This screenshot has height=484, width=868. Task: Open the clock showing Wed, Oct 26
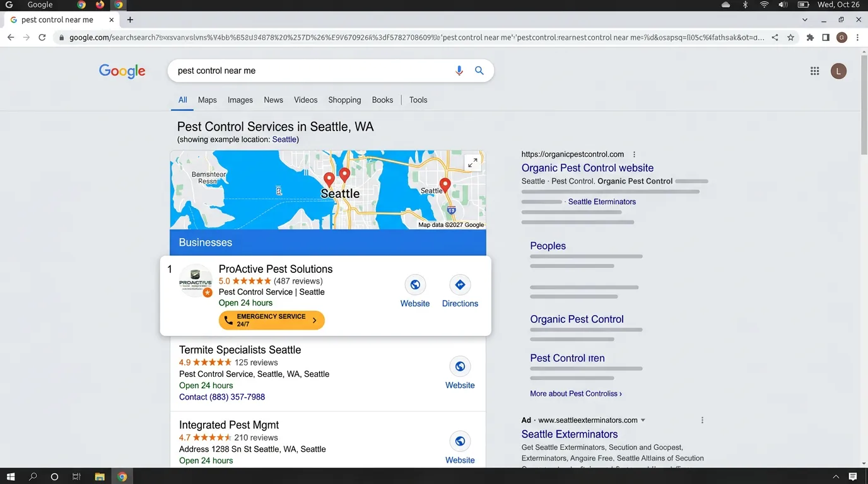click(838, 4)
